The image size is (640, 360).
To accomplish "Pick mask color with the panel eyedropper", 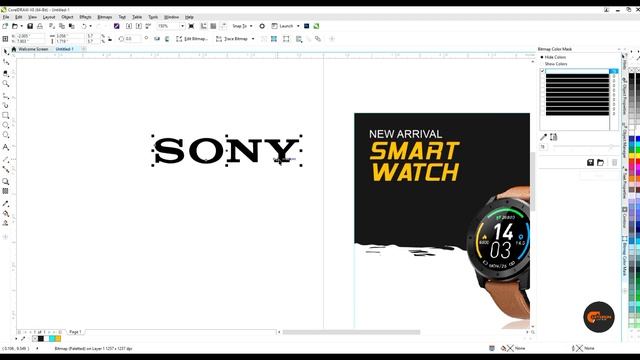I will coord(543,137).
